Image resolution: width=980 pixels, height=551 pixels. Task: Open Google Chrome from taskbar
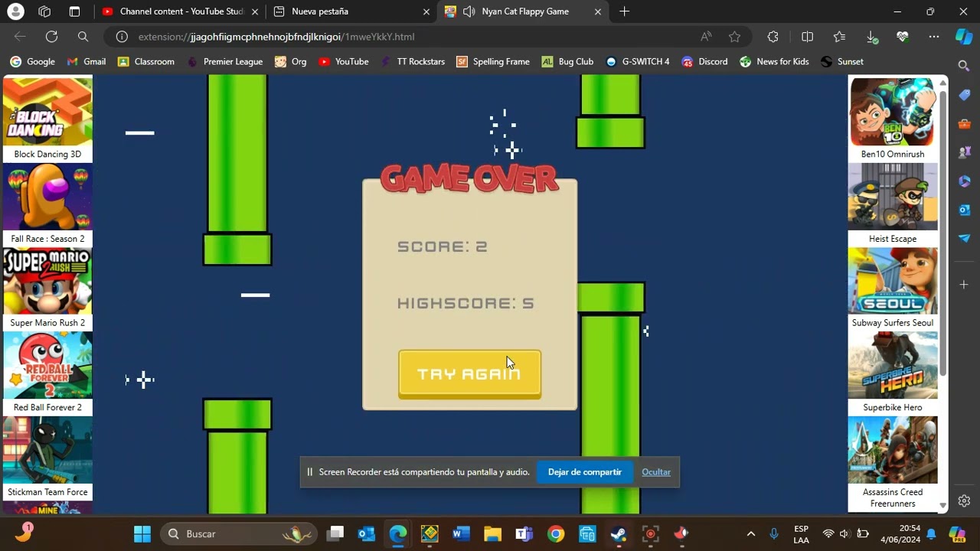pos(556,533)
